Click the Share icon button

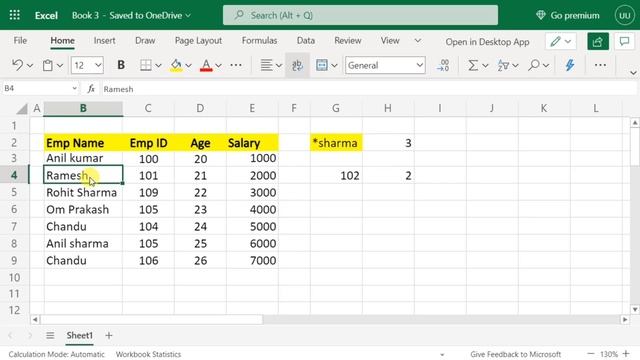click(598, 41)
